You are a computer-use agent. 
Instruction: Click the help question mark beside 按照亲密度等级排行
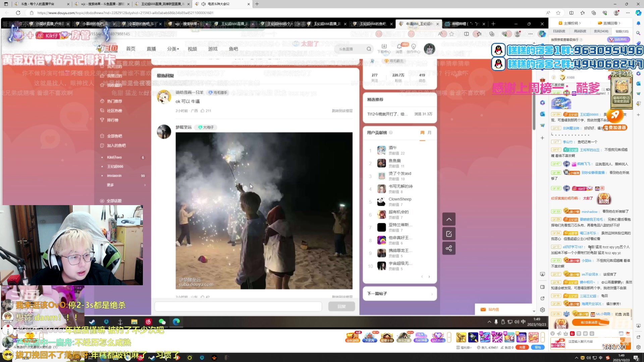point(581,40)
